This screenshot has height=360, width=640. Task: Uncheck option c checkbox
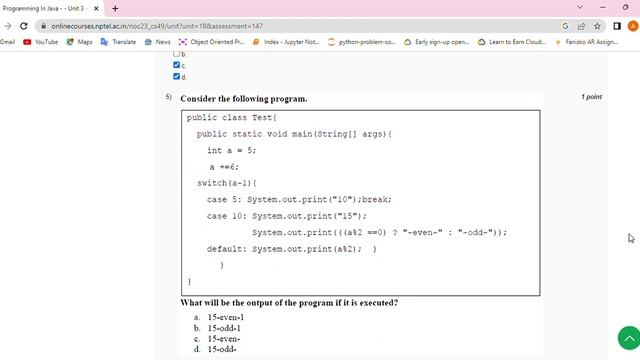tap(176, 65)
